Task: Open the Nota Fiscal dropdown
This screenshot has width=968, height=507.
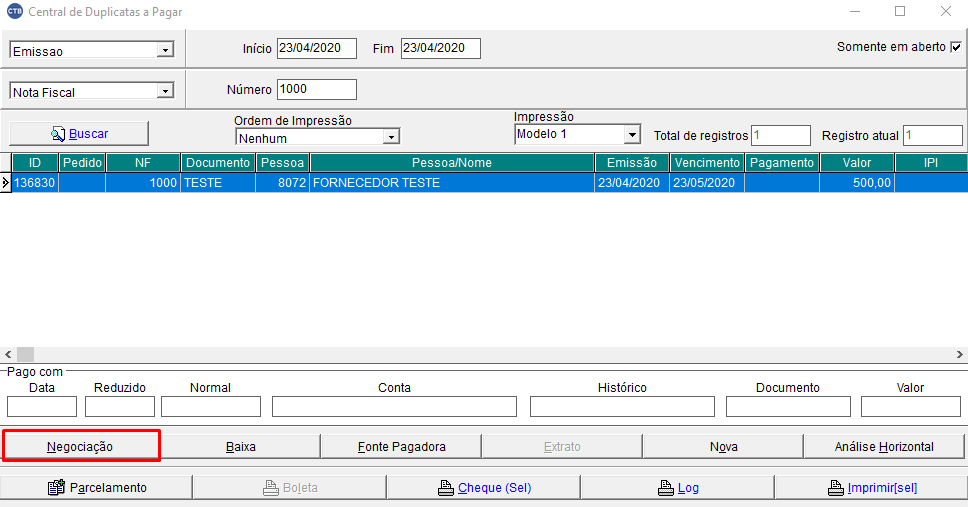Action: (x=165, y=92)
